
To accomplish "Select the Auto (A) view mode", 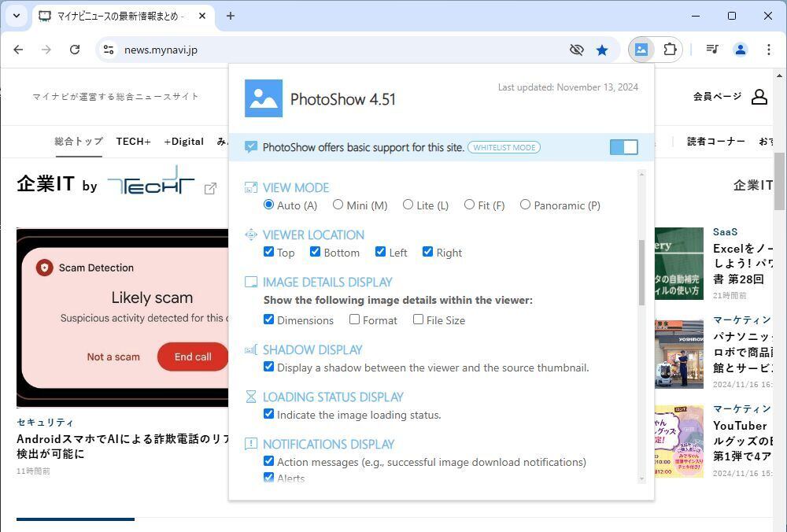I will pos(268,205).
